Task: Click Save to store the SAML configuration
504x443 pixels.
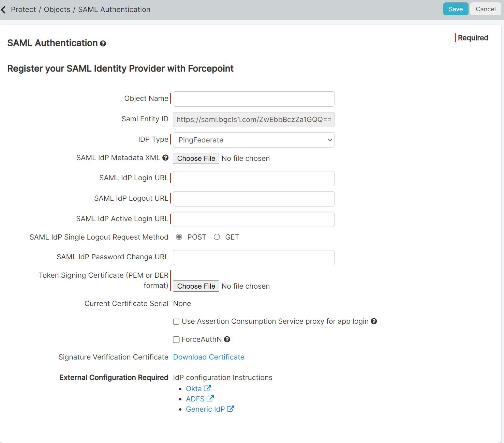Action: (x=456, y=9)
